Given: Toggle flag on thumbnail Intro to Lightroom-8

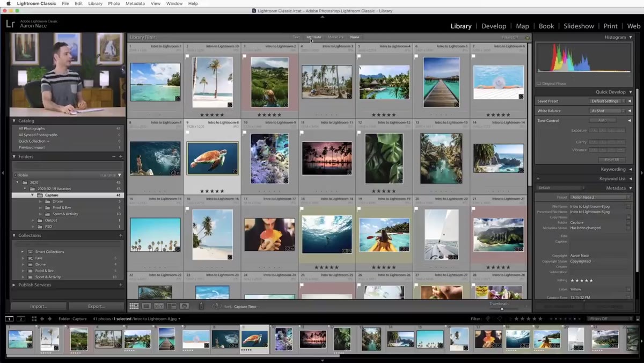Looking at the screenshot, I should click(188, 132).
